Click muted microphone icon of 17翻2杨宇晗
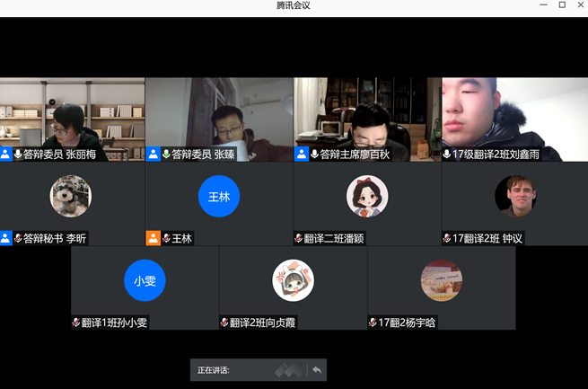Screen dimensions: 588x389 tap(373, 323)
